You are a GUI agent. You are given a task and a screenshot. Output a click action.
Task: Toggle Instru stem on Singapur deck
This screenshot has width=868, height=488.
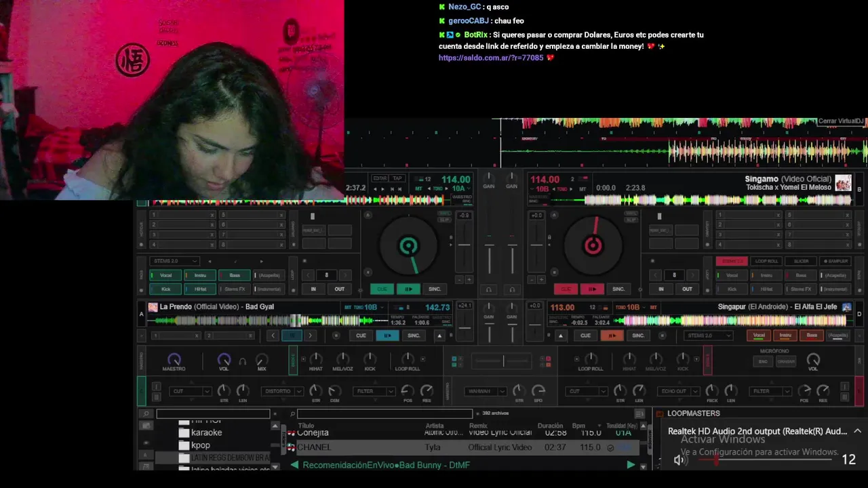785,335
